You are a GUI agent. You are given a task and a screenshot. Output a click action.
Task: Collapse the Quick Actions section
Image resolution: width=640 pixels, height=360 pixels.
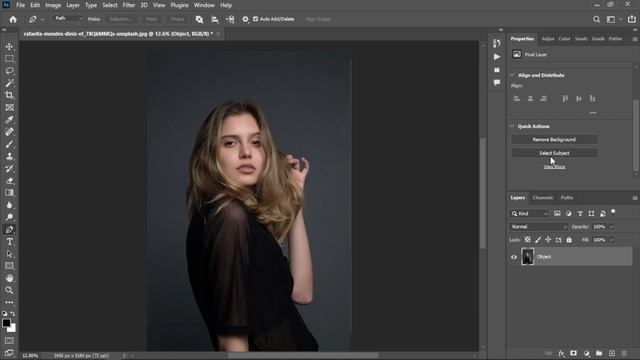pyautogui.click(x=512, y=126)
